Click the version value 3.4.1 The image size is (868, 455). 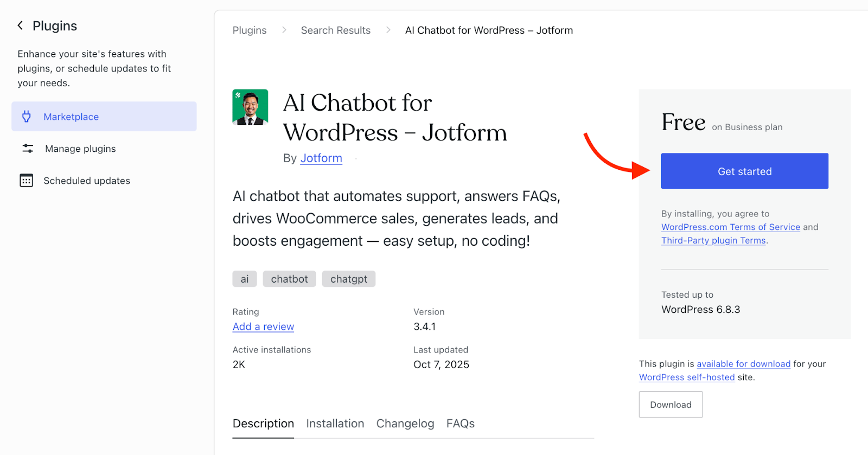click(x=424, y=327)
